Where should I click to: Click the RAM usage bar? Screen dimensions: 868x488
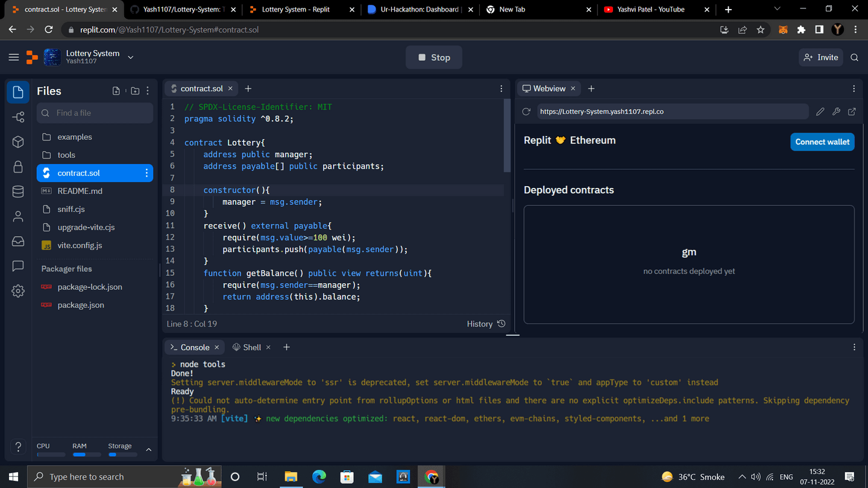click(87, 454)
